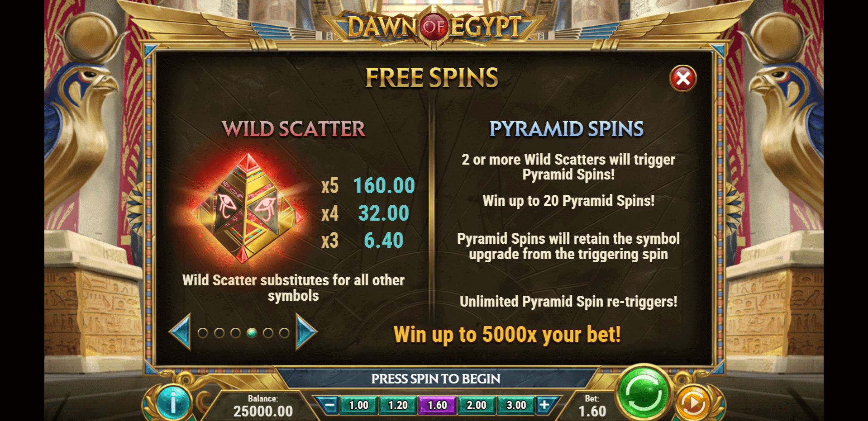
Task: Select the fifth paytable page dot
Action: coord(268,333)
